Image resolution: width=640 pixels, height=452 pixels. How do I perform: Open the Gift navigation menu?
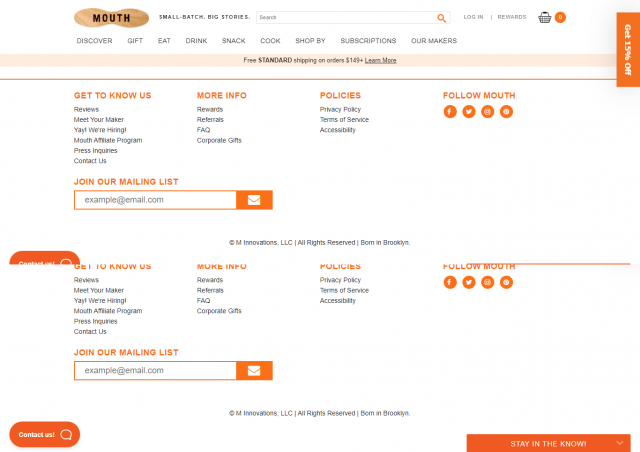[135, 41]
